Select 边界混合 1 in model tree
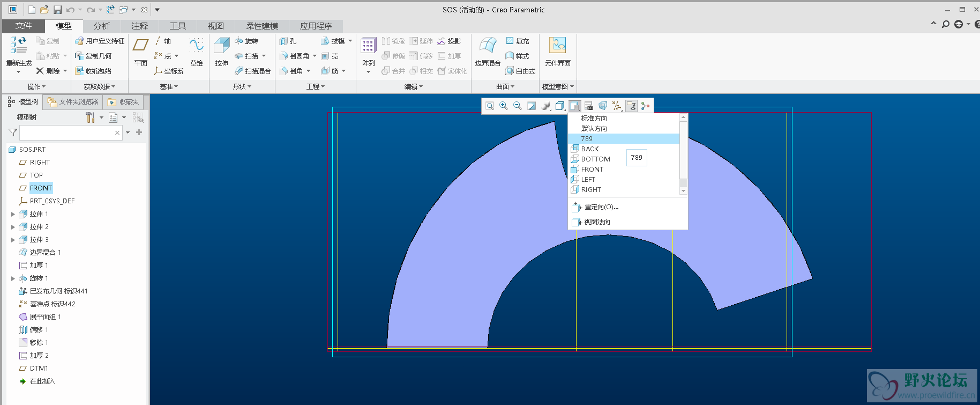 click(45, 253)
